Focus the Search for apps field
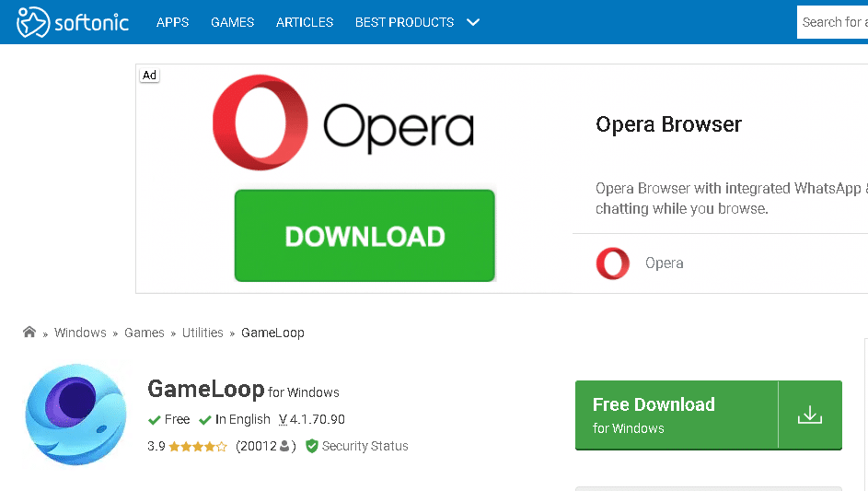Screen dimensions: 868x491 tap(833, 22)
